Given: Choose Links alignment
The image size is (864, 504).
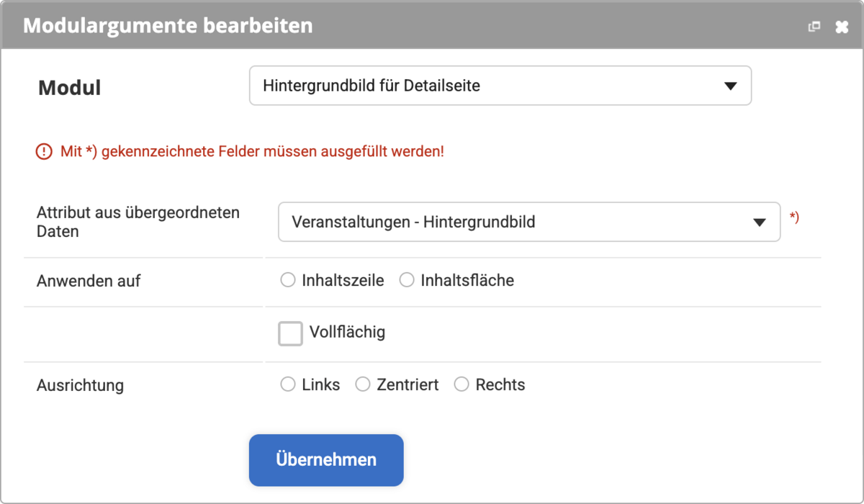Looking at the screenshot, I should pos(288,384).
